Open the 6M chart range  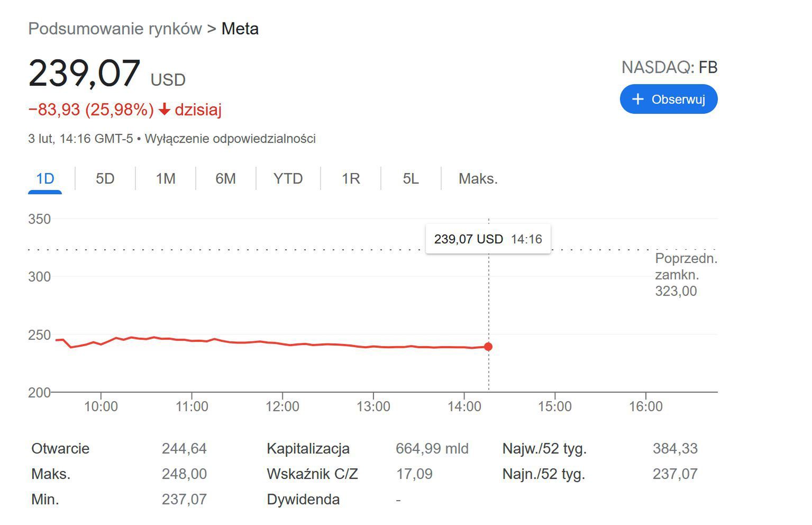(225, 178)
